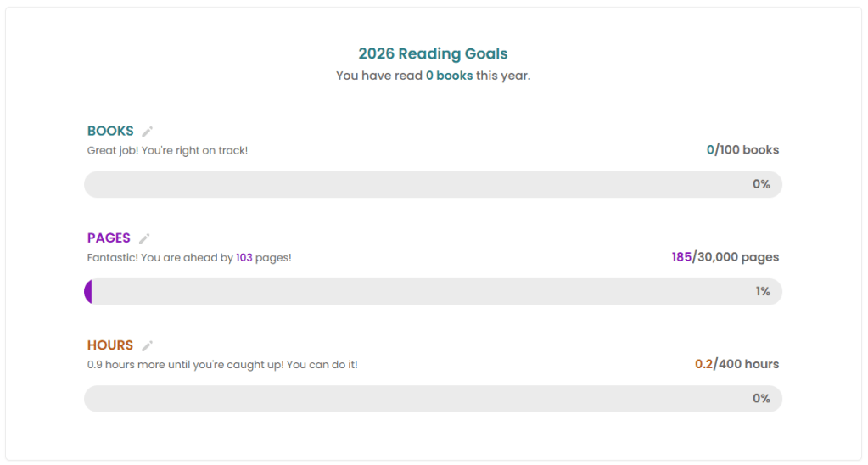Open the HOURS goal edit pencil
The image size is (868, 465).
[148, 345]
